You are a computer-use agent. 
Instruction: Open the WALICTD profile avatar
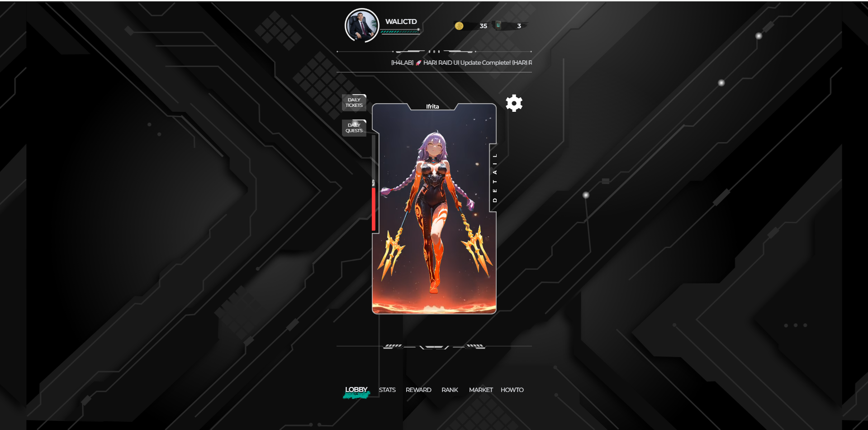362,25
